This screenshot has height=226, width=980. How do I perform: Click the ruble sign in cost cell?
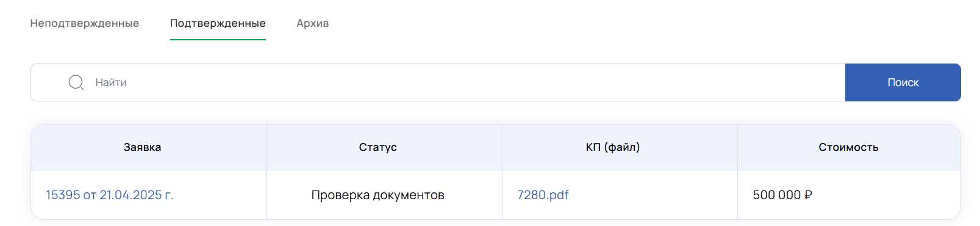click(809, 195)
